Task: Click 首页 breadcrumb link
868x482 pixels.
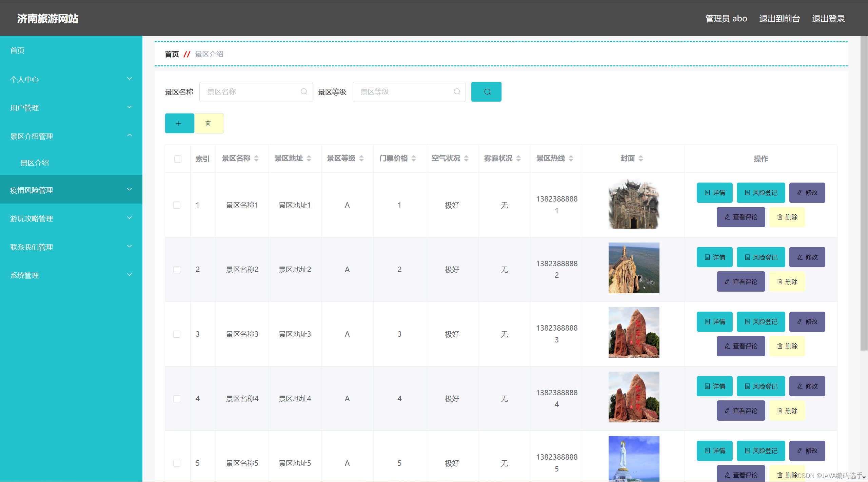Action: (x=172, y=54)
